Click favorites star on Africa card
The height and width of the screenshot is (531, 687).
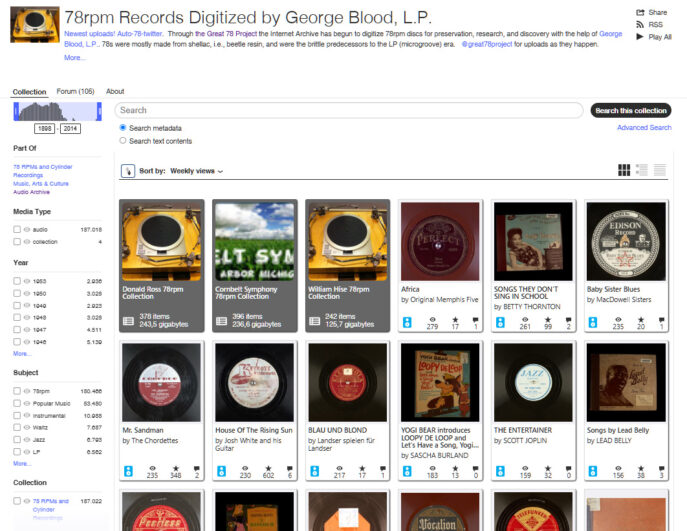click(455, 320)
